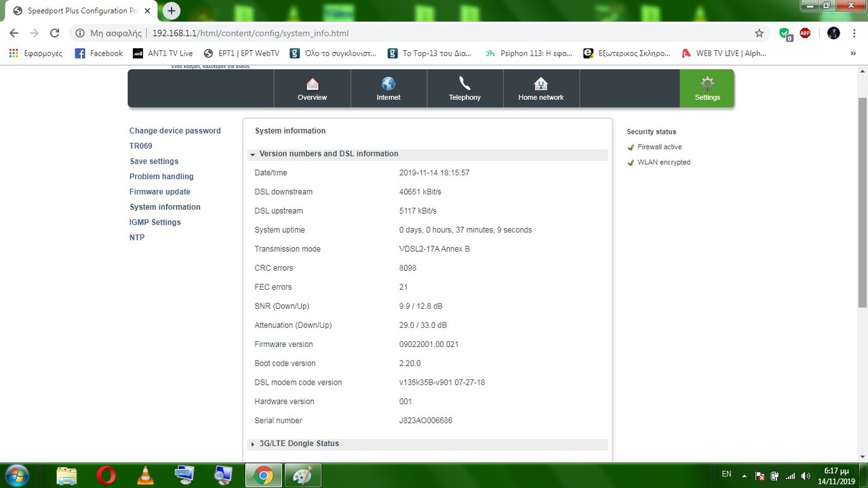Launch Opera from the taskbar

tap(106, 475)
